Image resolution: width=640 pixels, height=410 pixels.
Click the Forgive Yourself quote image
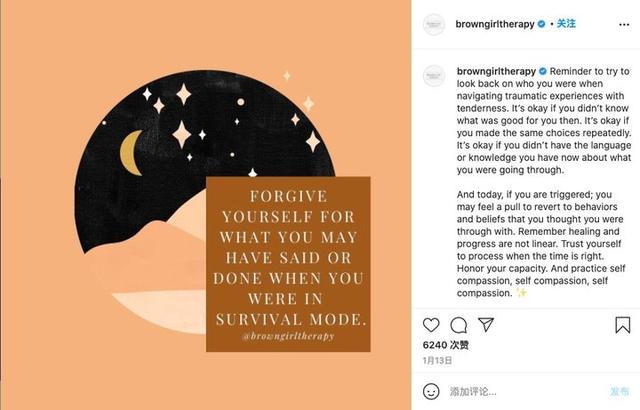[205, 205]
